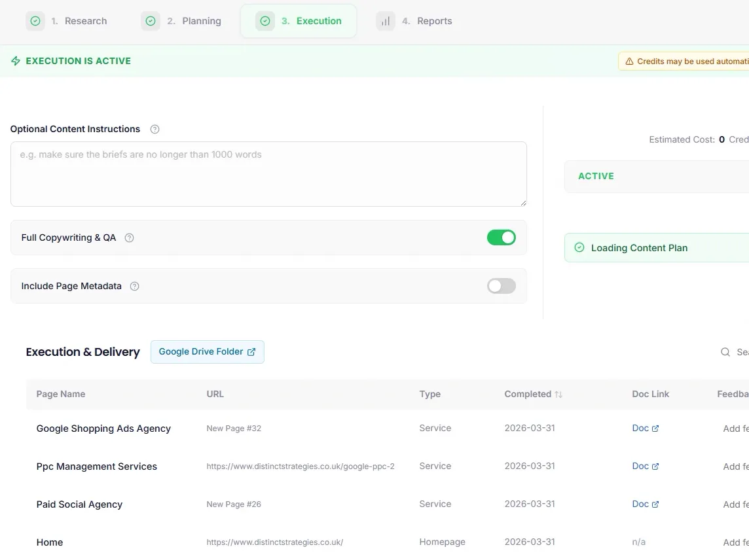Open the Reports tab
This screenshot has height=560, width=749.
tap(426, 20)
